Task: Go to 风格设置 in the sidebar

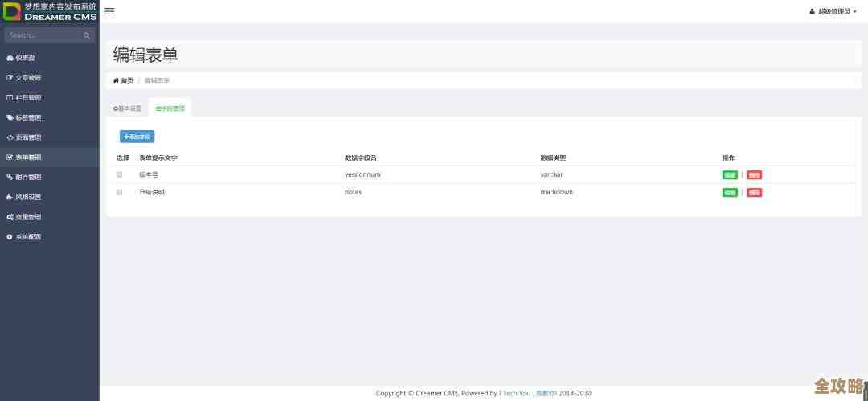Action: pos(27,197)
